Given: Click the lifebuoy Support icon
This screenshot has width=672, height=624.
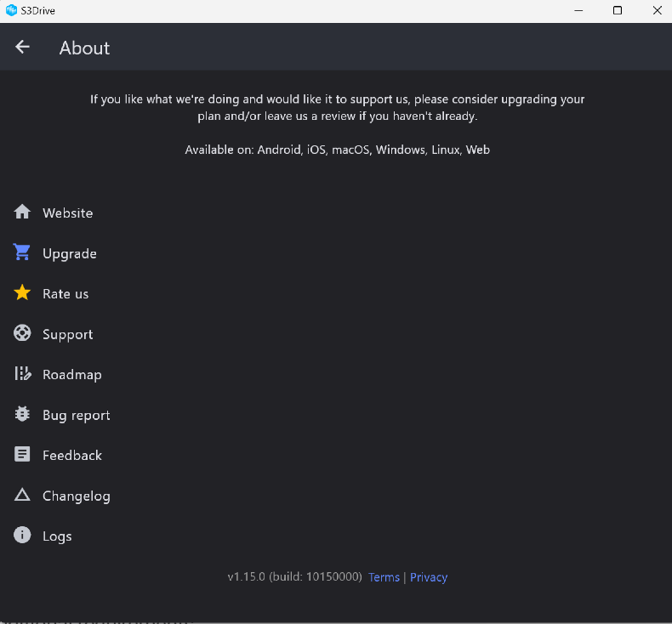Looking at the screenshot, I should coord(22,334).
